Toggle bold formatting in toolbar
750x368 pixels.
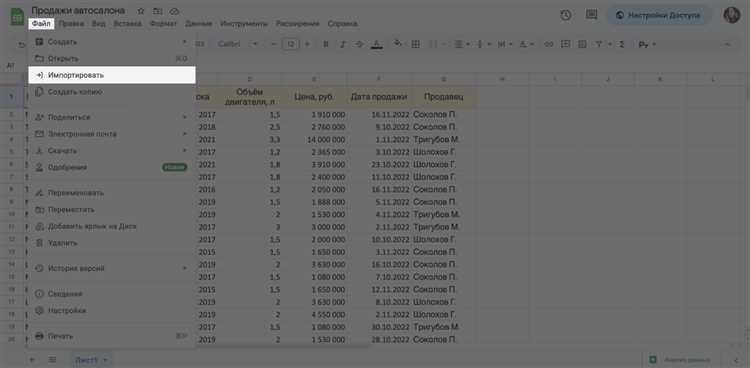(x=326, y=44)
